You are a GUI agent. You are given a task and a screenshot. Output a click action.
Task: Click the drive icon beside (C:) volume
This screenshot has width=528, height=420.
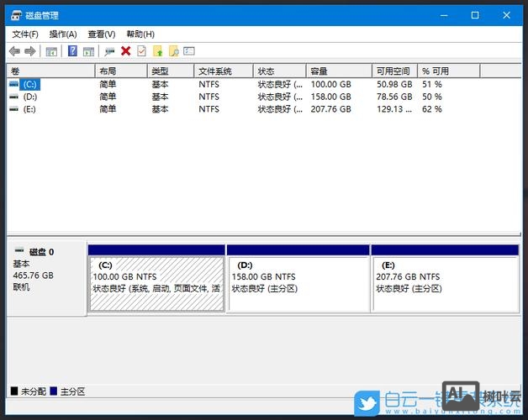[13, 84]
